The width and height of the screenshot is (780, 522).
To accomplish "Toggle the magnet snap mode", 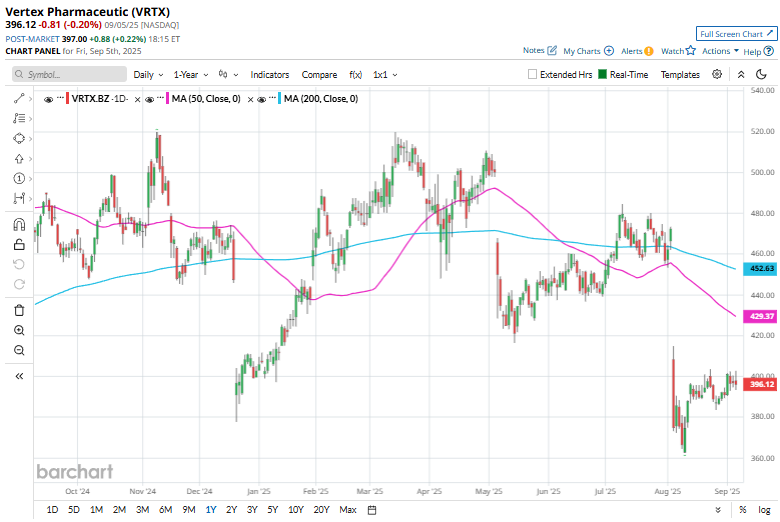I will 19,225.
